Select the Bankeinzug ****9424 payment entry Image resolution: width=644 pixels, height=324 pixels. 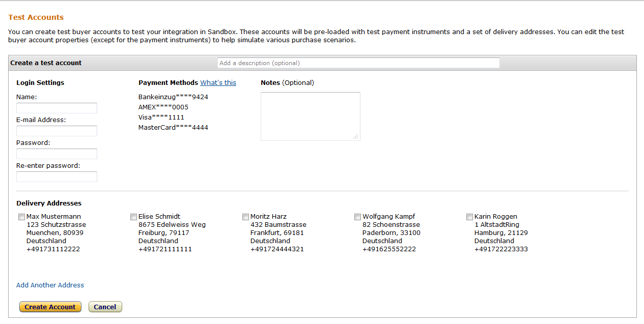click(173, 97)
